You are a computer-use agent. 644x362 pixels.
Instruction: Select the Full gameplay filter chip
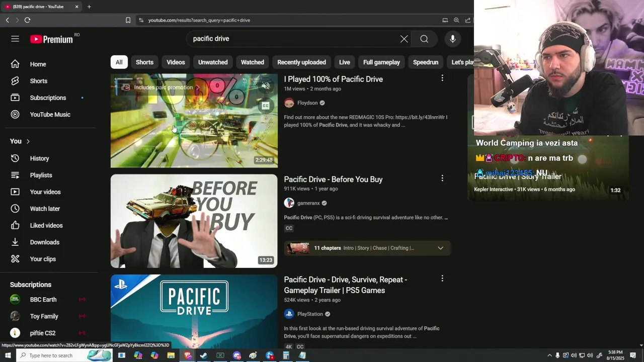pos(381,62)
